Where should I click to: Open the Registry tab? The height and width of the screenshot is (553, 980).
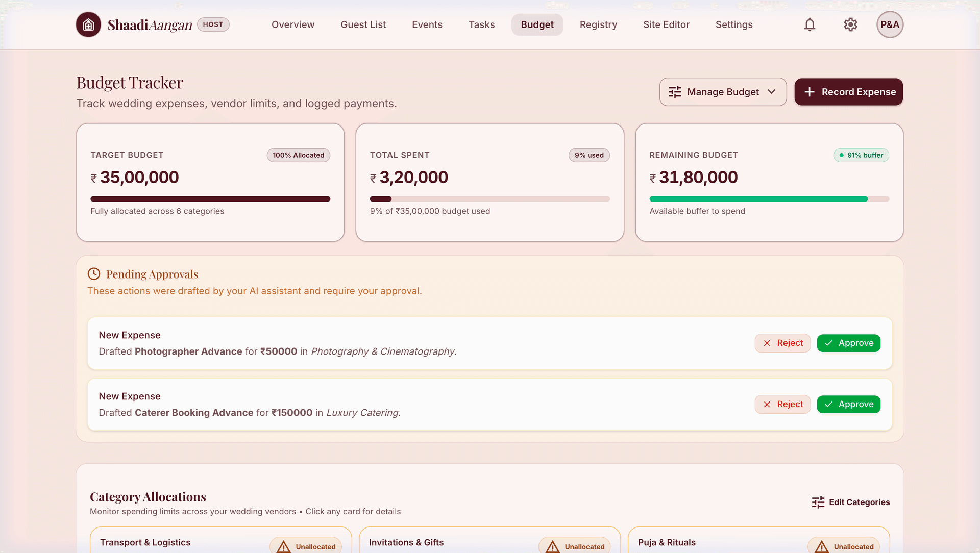[x=598, y=24]
